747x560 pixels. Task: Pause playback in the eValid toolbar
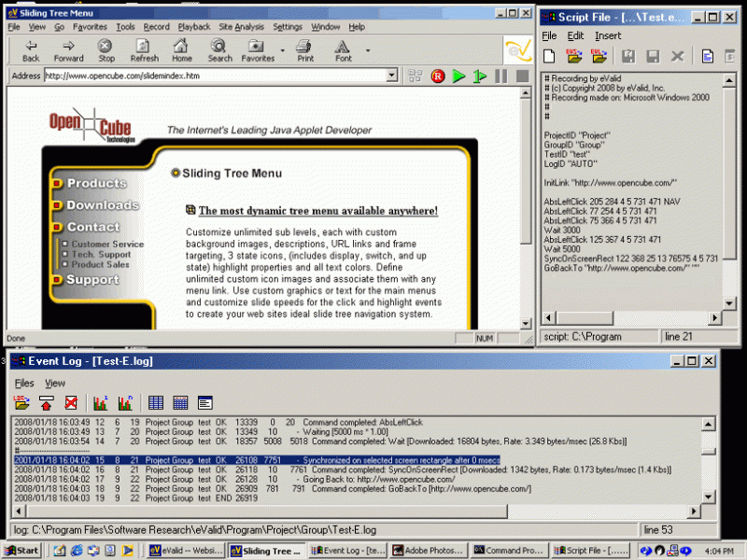(500, 77)
